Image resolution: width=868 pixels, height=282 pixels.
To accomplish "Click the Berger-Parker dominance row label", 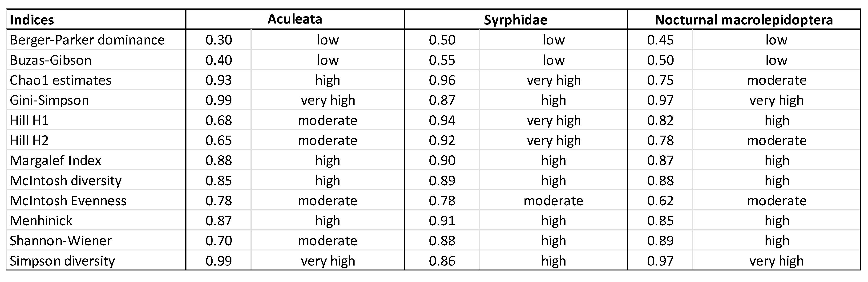I will click(x=87, y=40).
